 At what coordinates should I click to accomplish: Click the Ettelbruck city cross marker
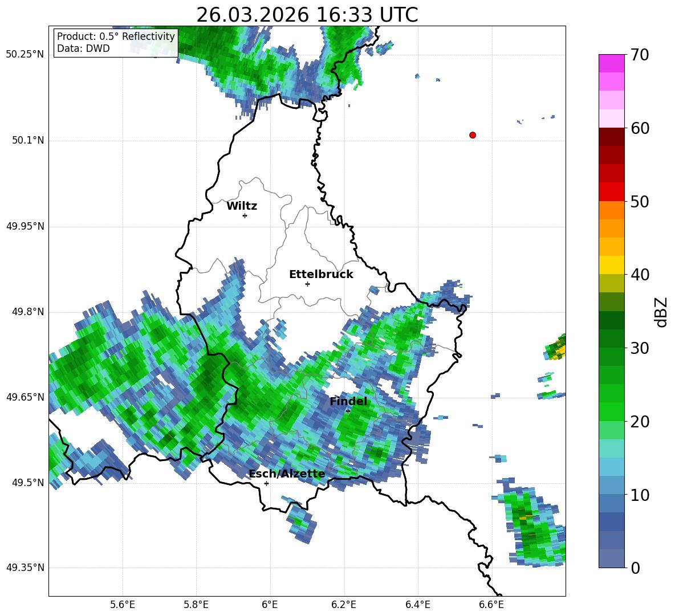tap(307, 284)
